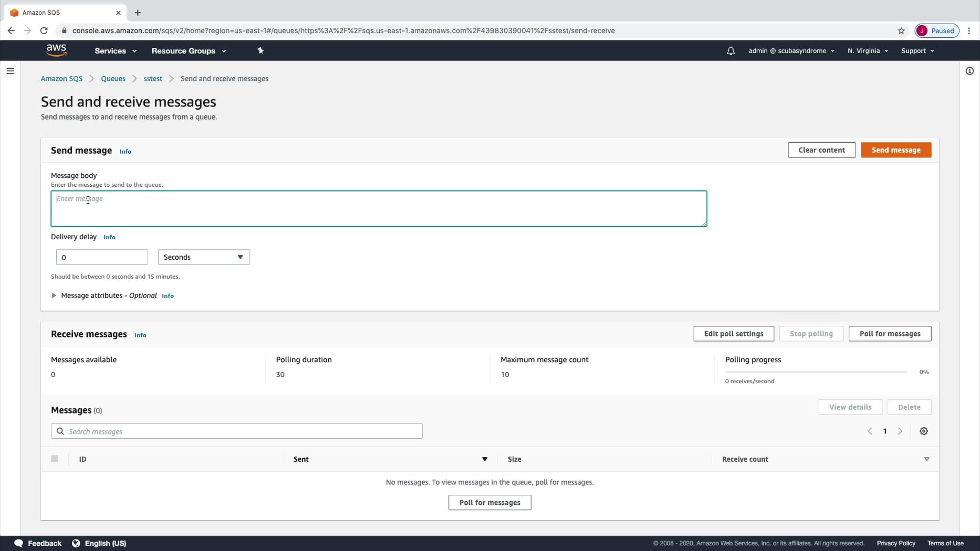
Task: Sort messages by the Sent column arrow
Action: (x=485, y=459)
